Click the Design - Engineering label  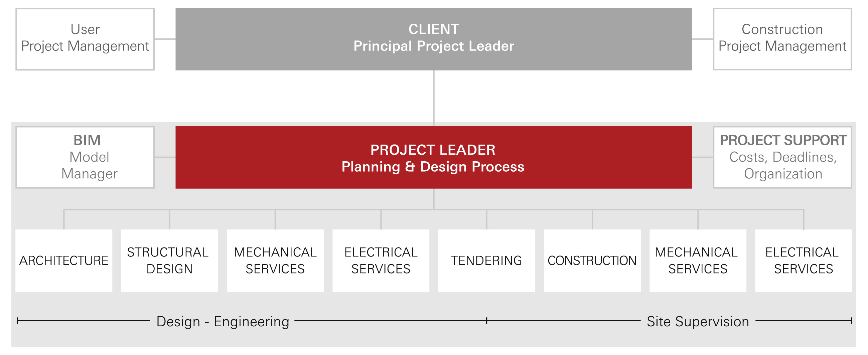223,322
